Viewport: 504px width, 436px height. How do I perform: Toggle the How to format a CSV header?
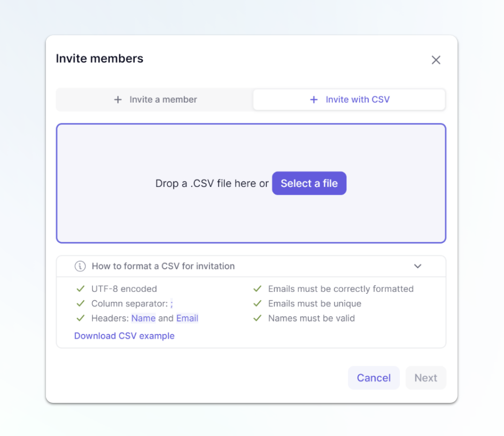point(251,266)
